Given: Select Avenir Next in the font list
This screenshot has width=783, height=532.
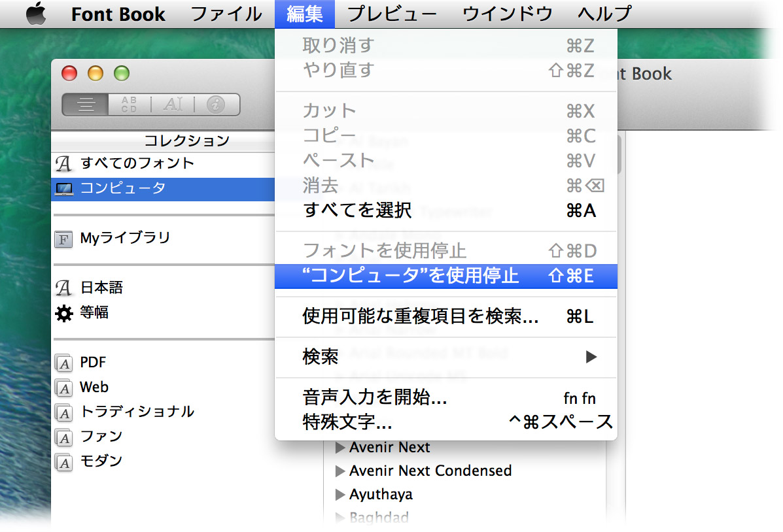Looking at the screenshot, I should tap(389, 448).
